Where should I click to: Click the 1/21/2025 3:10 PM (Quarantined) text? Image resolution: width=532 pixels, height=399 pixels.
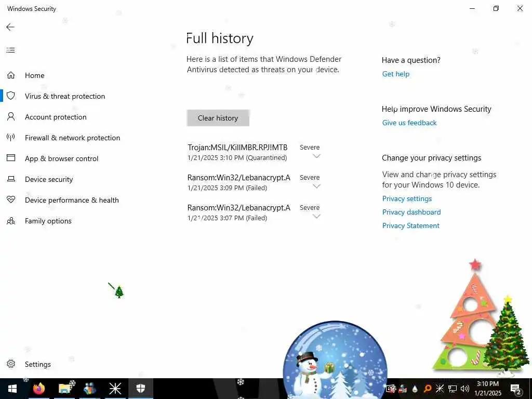point(237,158)
